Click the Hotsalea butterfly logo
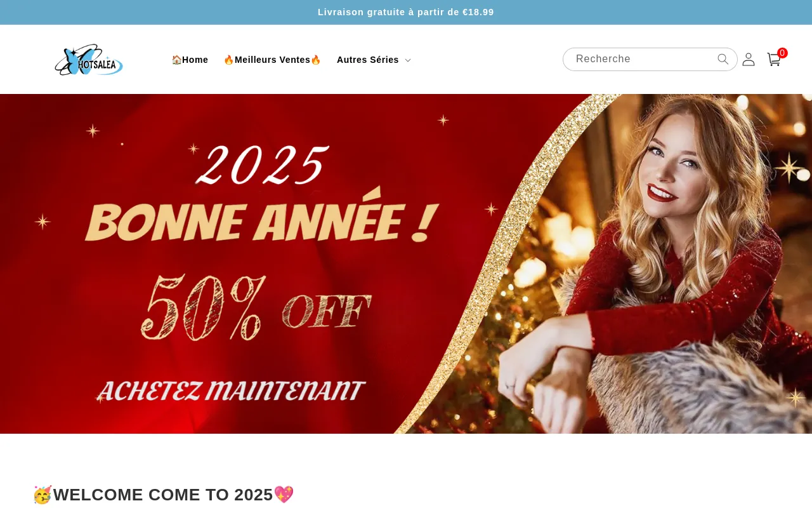Screen dimensions: 812x508 (89, 60)
